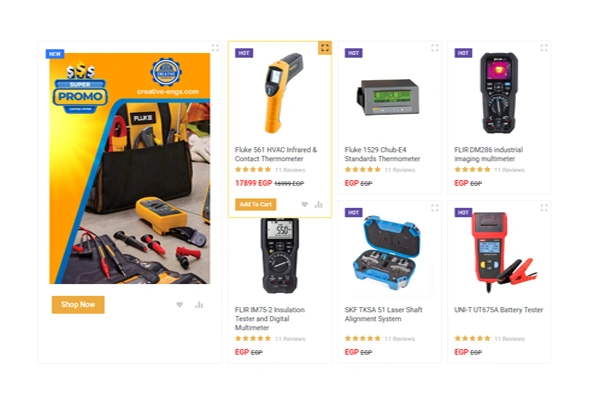Click the Shop Now button

(78, 305)
